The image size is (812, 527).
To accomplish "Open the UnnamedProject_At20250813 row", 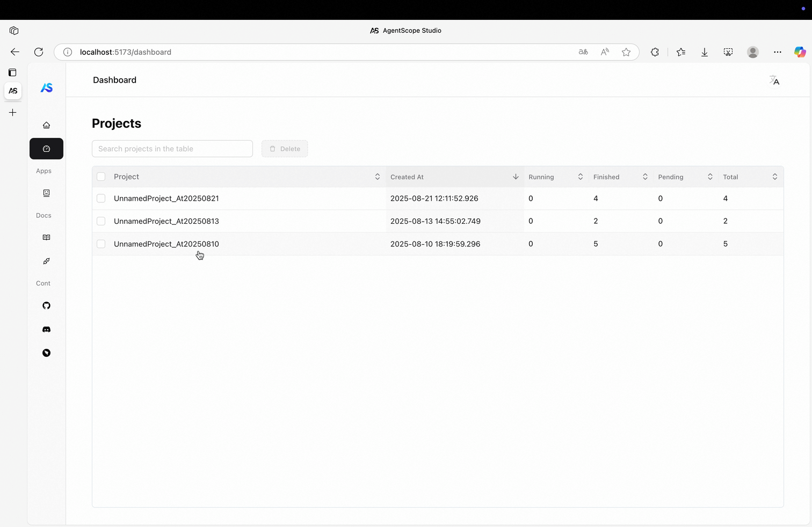I will click(x=438, y=221).
